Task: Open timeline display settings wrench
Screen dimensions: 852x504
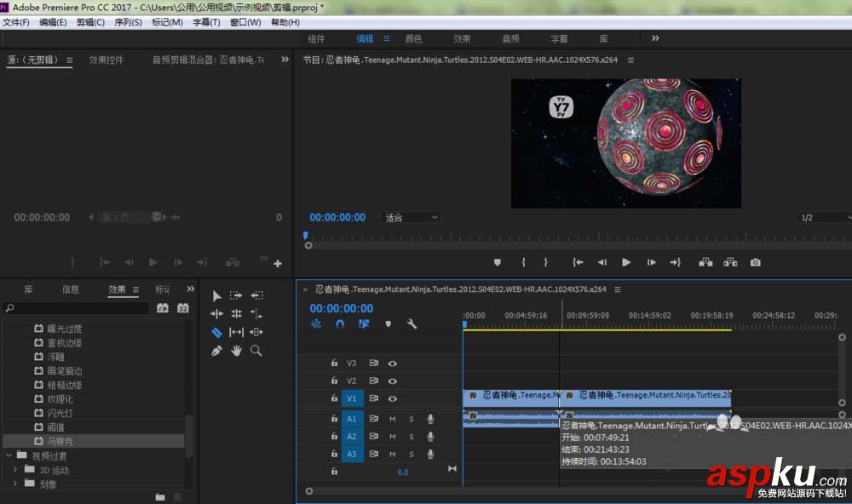Action: point(412,324)
